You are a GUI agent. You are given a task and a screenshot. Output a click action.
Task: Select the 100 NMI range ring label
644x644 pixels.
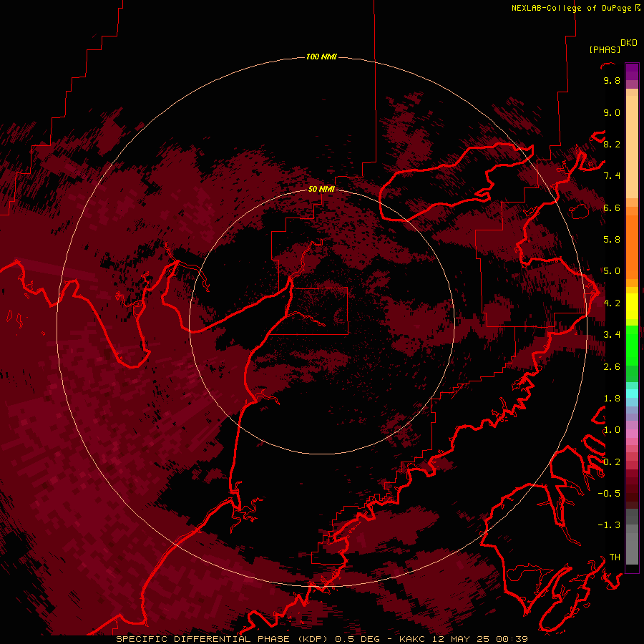[321, 57]
